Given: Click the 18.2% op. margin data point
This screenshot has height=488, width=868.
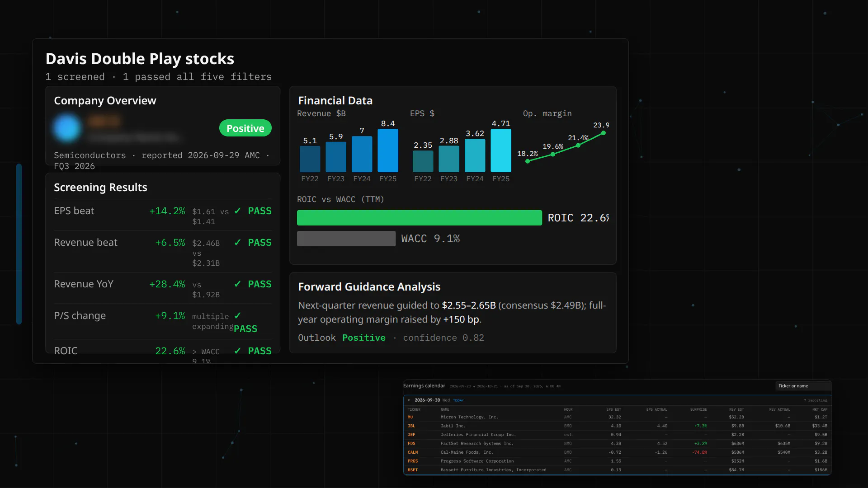Looking at the screenshot, I should point(528,161).
